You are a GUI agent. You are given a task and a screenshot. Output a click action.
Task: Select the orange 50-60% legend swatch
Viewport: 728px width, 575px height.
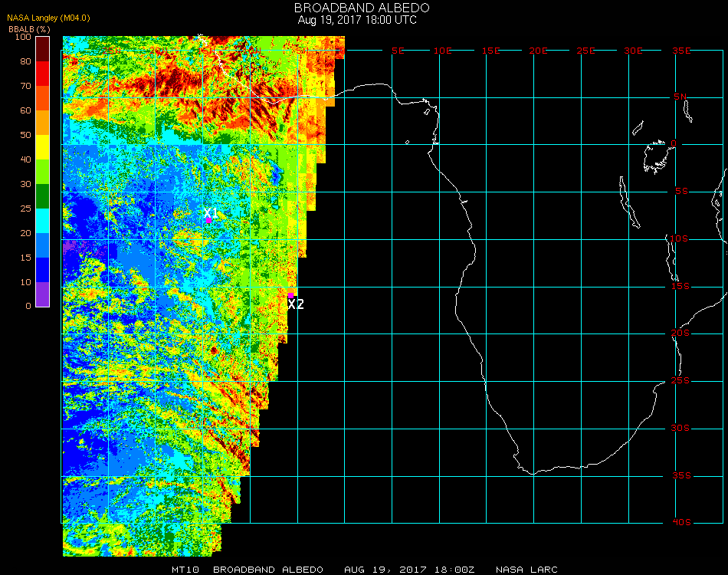point(43,123)
